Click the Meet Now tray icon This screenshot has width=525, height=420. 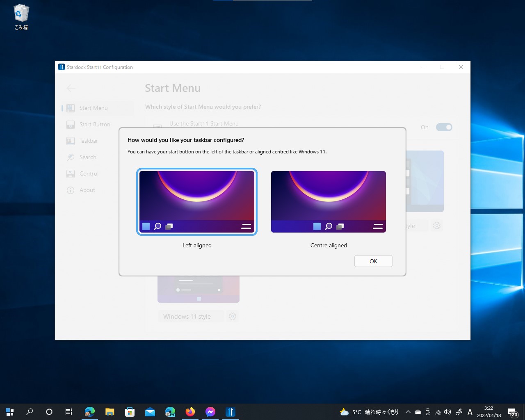(428, 412)
